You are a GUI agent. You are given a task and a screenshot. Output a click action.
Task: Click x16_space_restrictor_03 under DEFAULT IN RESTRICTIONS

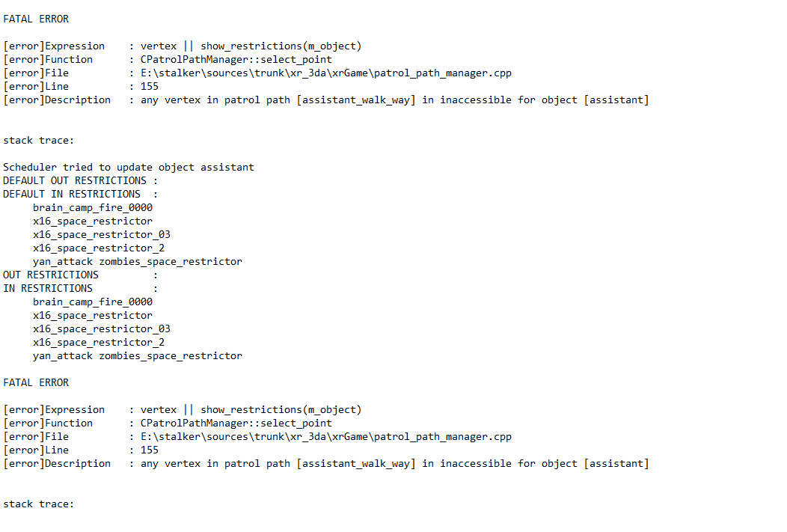coord(102,234)
